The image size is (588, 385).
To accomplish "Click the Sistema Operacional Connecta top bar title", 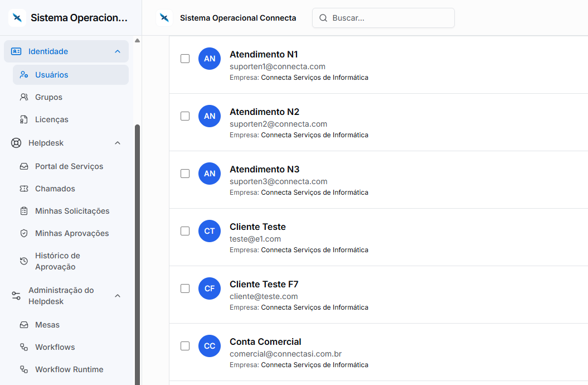I will [x=238, y=18].
